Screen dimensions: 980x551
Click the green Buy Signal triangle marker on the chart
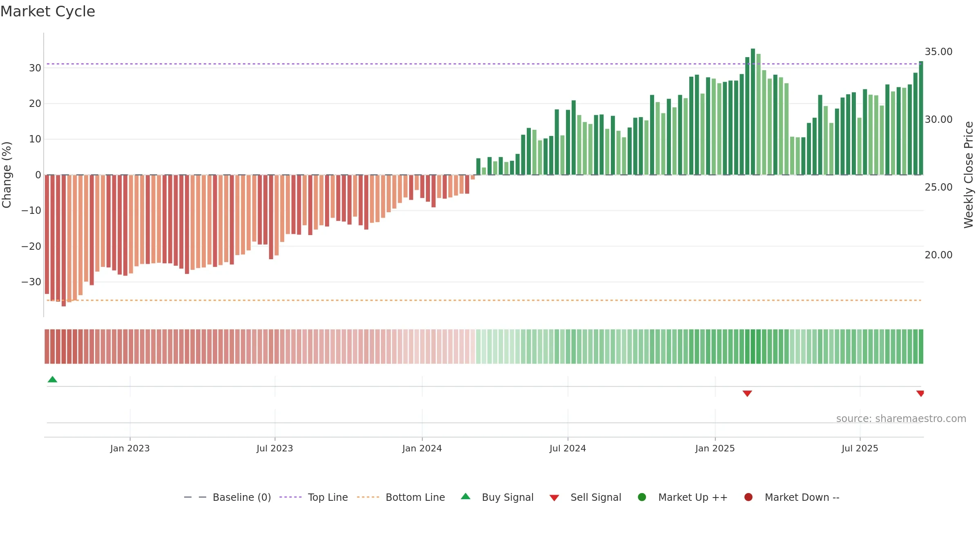[x=52, y=380]
